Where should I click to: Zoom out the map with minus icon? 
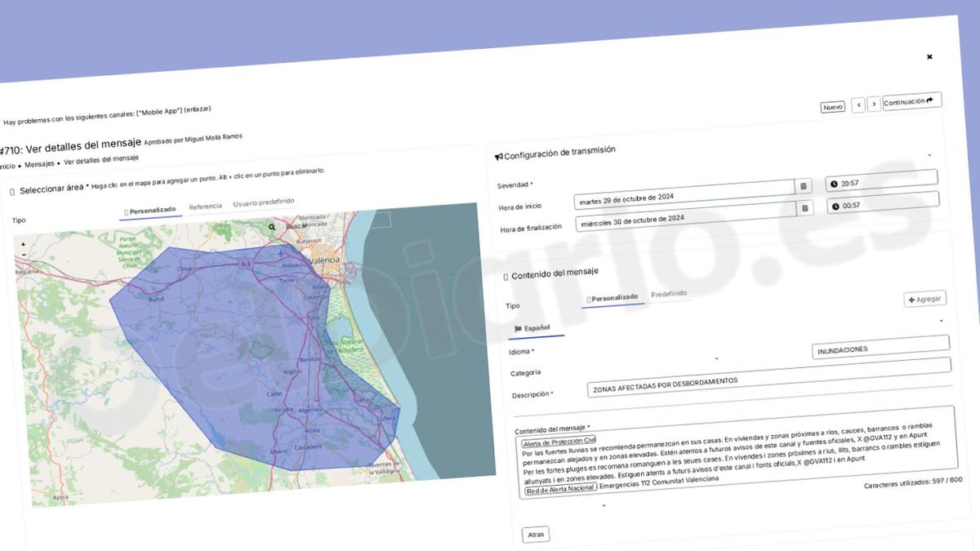pyautogui.click(x=23, y=256)
